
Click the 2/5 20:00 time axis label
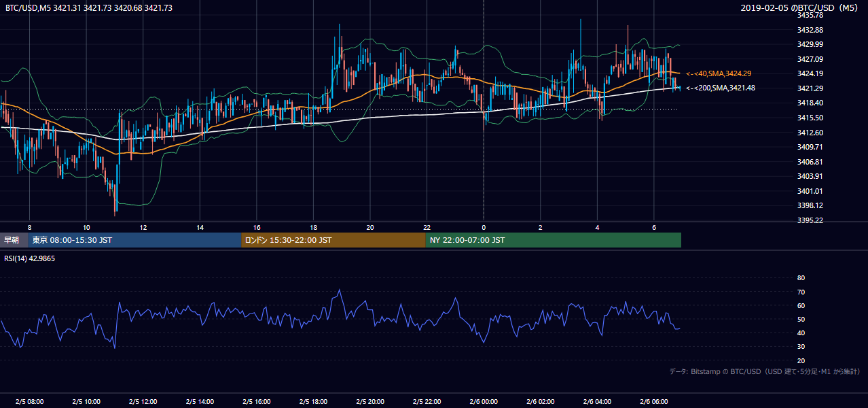[x=370, y=401]
